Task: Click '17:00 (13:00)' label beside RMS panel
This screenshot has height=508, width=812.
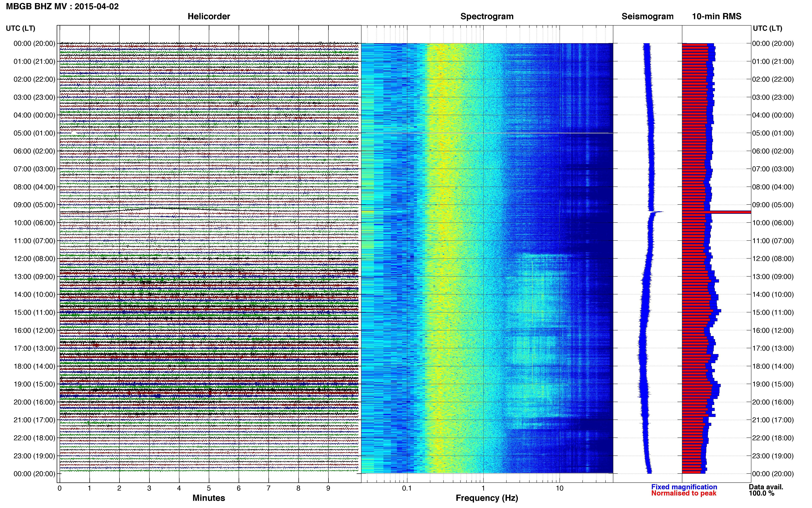Action: [773, 348]
